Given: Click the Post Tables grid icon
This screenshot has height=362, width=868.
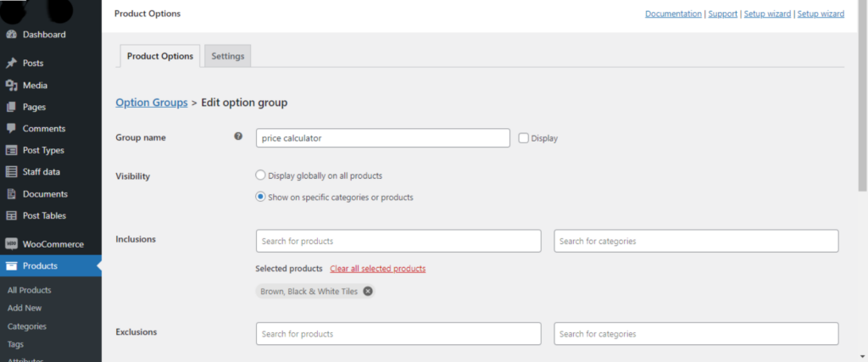Looking at the screenshot, I should point(11,215).
